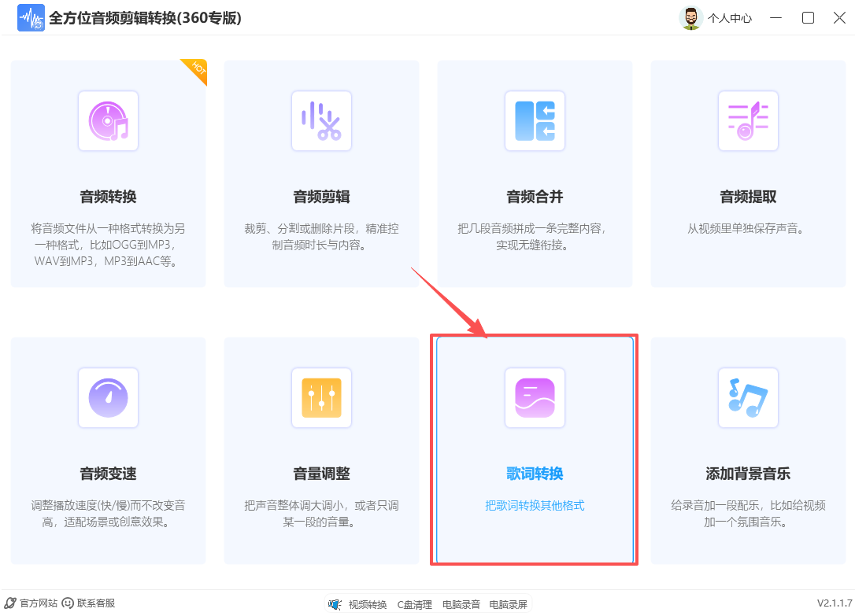The width and height of the screenshot is (855, 616).
Task: Open the 音频变速 speed gauge icon
Action: click(x=108, y=398)
